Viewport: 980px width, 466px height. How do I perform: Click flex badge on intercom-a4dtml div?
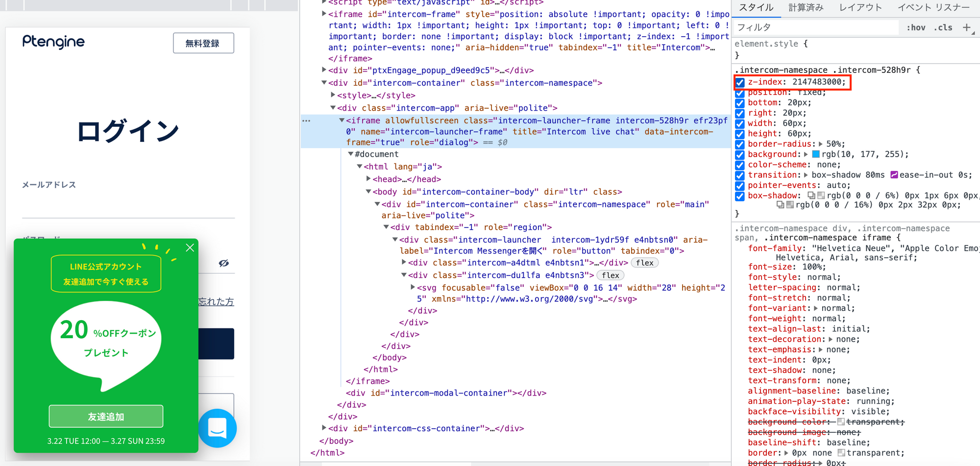(645, 263)
